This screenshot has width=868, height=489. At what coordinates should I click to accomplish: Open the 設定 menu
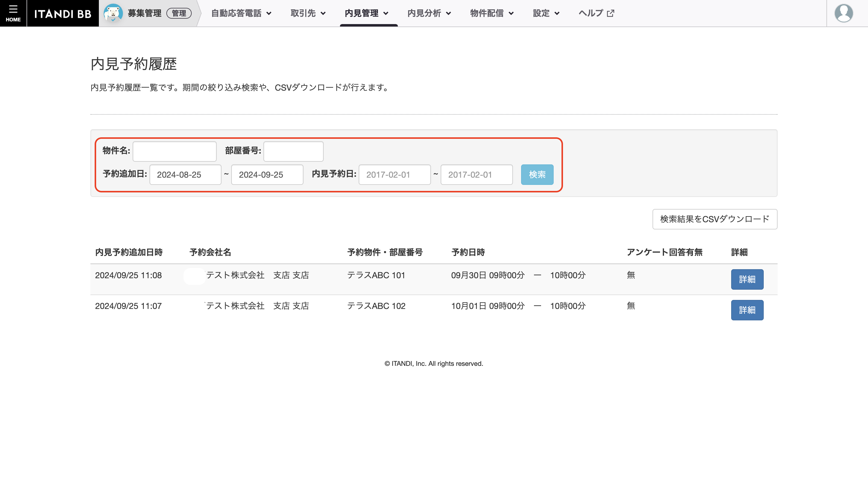[x=546, y=13]
